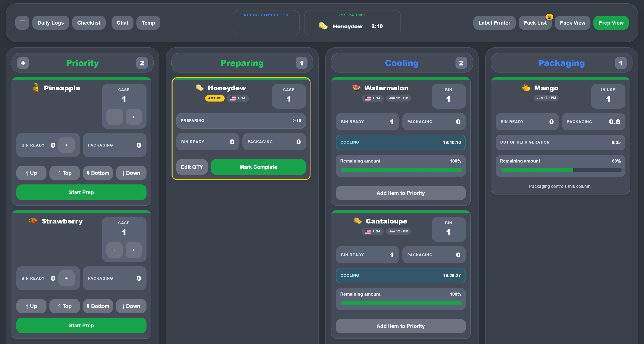Switch to Pack View
This screenshot has width=644, height=344.
[x=572, y=23]
